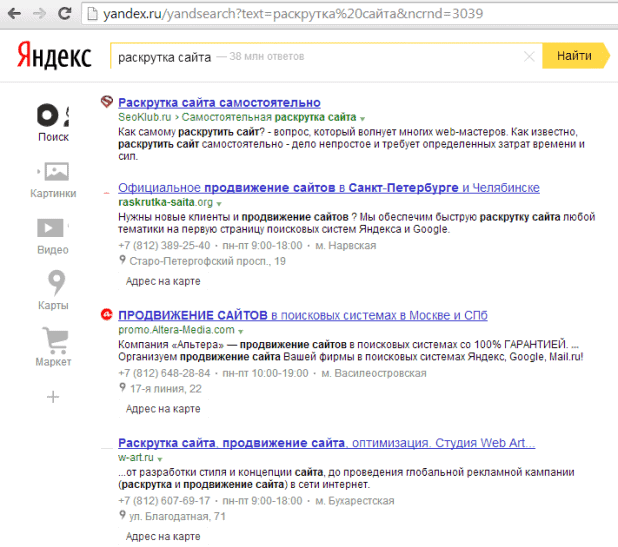The height and width of the screenshot is (547, 618).
Task: Click the м. Бухарестская metro label
Action: pyautogui.click(x=355, y=501)
